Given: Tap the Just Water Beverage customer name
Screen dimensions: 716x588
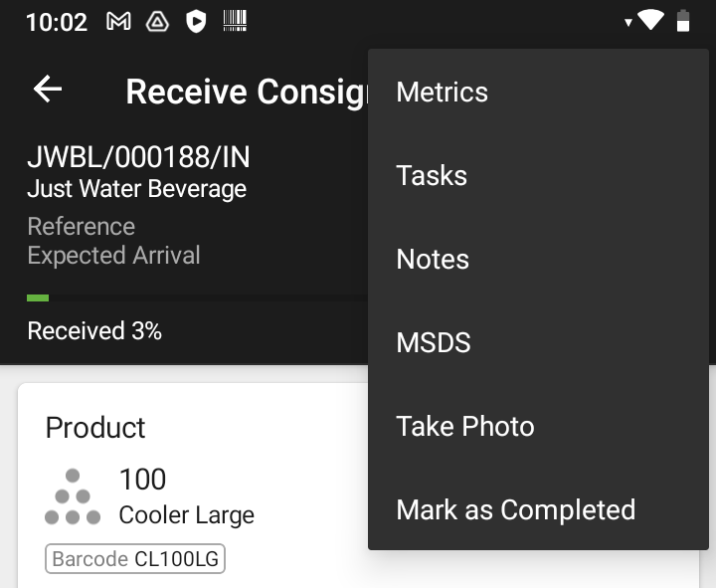Looking at the screenshot, I should click(x=137, y=189).
